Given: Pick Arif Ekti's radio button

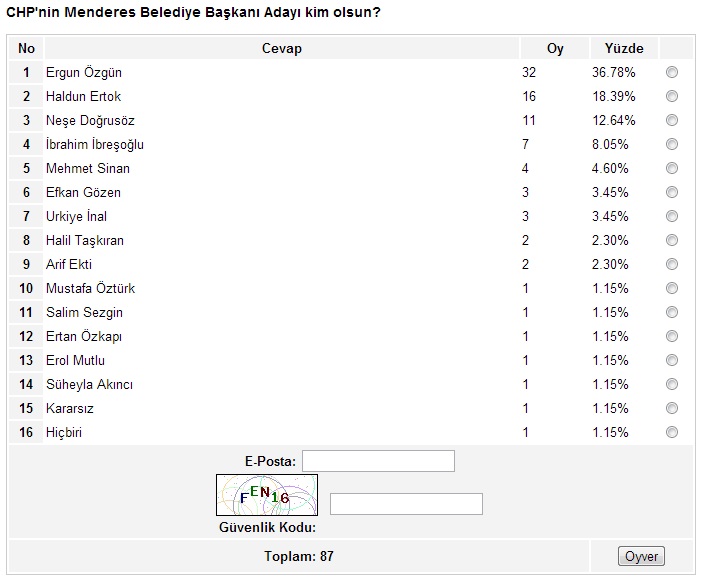Looking at the screenshot, I should (x=671, y=264).
